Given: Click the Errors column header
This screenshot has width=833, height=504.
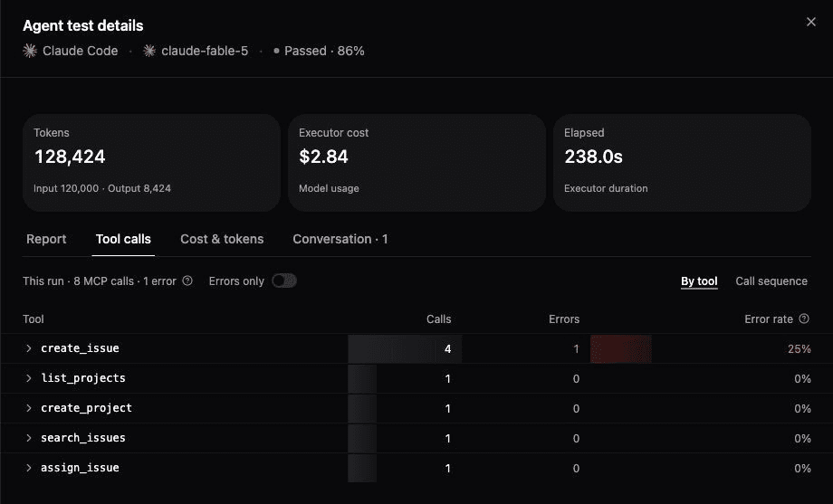Looking at the screenshot, I should [564, 319].
